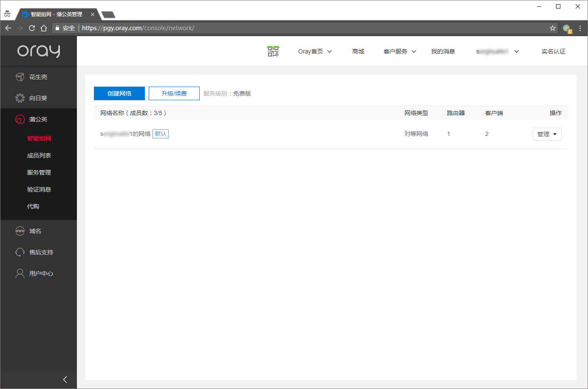The image size is (588, 389).
Task: Open a new browser tab
Action: (x=108, y=15)
